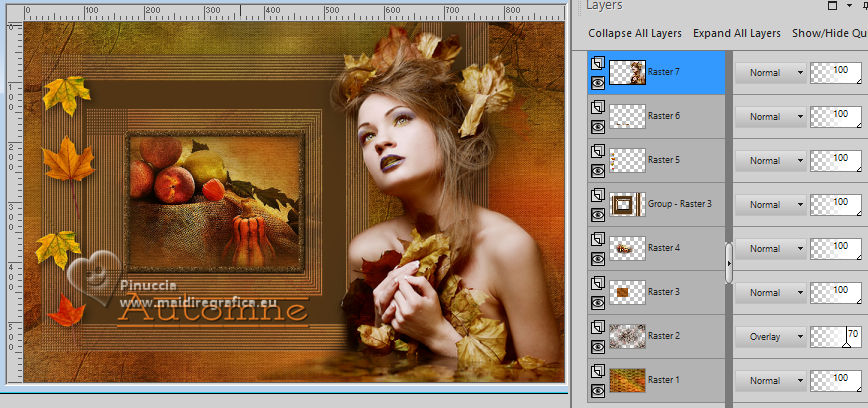
Task: Select layer named Raster 5
Action: (664, 159)
